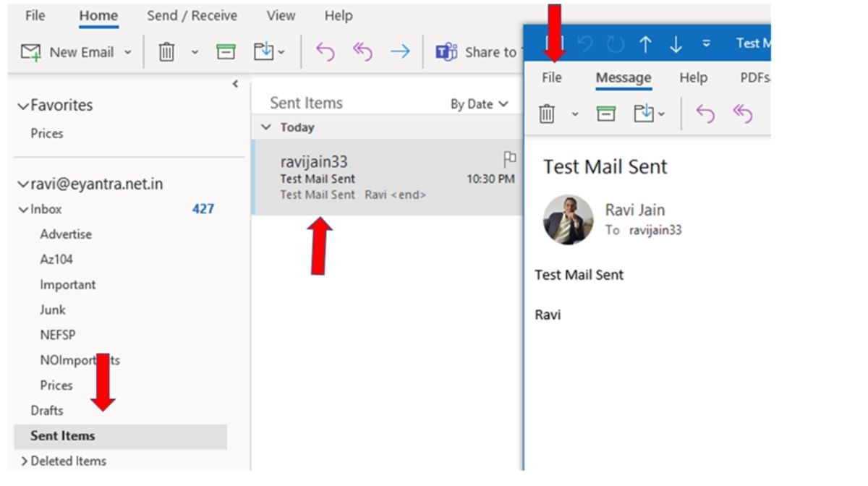Open the Sent Items folder

[61, 435]
